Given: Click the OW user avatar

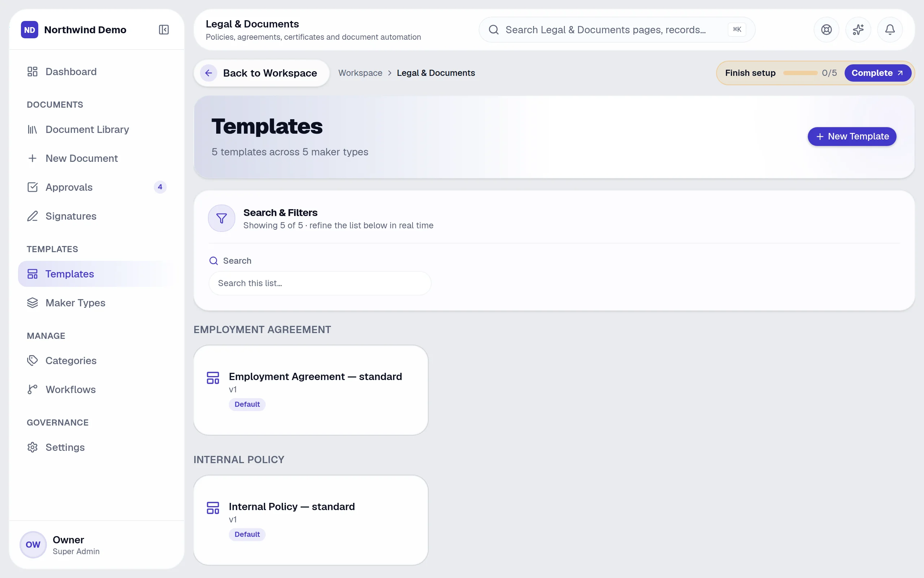Looking at the screenshot, I should click(33, 545).
